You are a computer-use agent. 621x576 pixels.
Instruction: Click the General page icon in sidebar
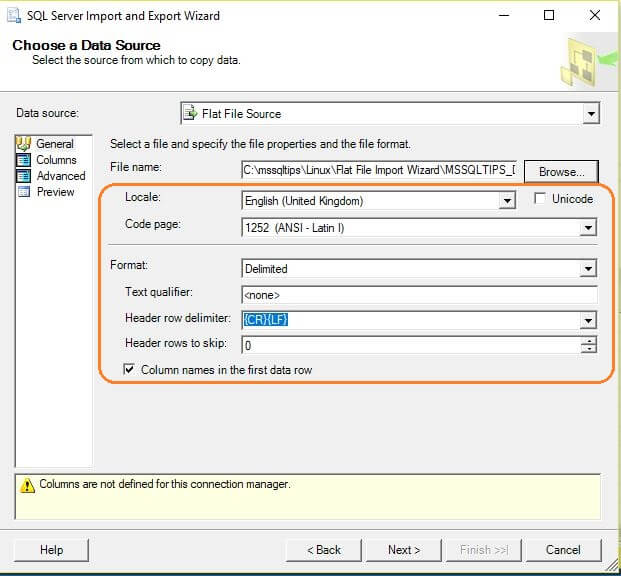[24, 144]
